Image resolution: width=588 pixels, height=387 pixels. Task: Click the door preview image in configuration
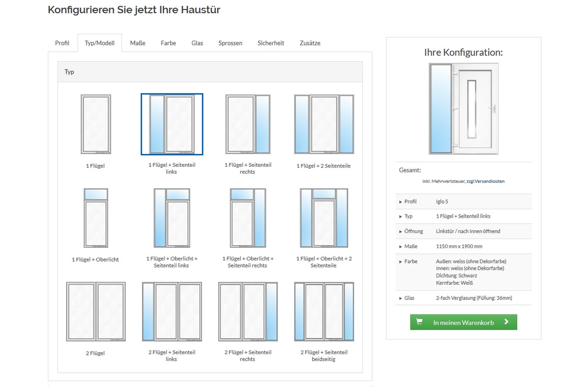tap(463, 109)
